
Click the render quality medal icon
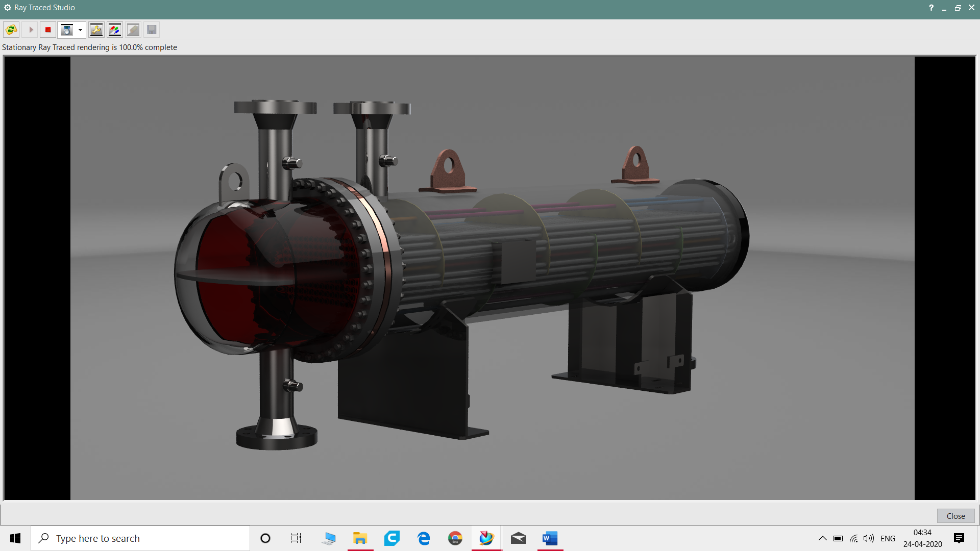click(67, 30)
